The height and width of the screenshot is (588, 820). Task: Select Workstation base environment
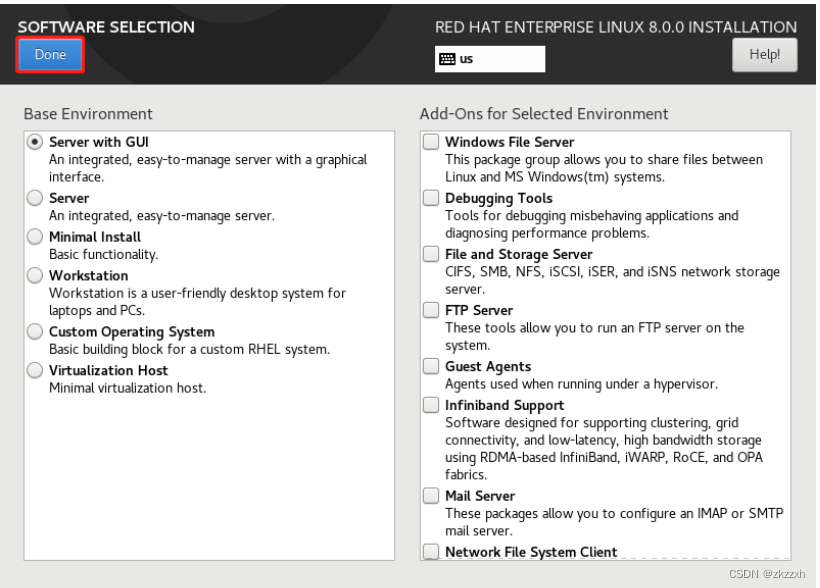(x=35, y=275)
